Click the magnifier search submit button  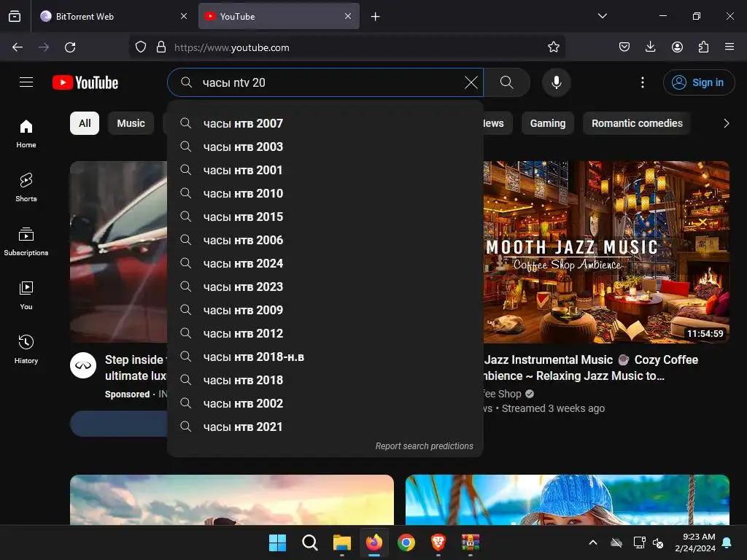click(507, 82)
